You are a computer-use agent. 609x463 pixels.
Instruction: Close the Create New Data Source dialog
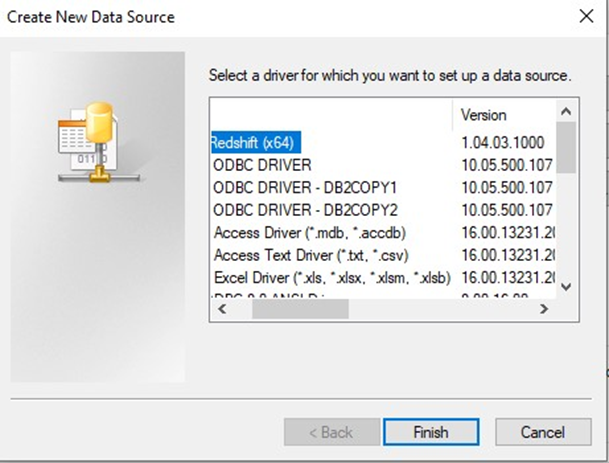[x=584, y=17]
